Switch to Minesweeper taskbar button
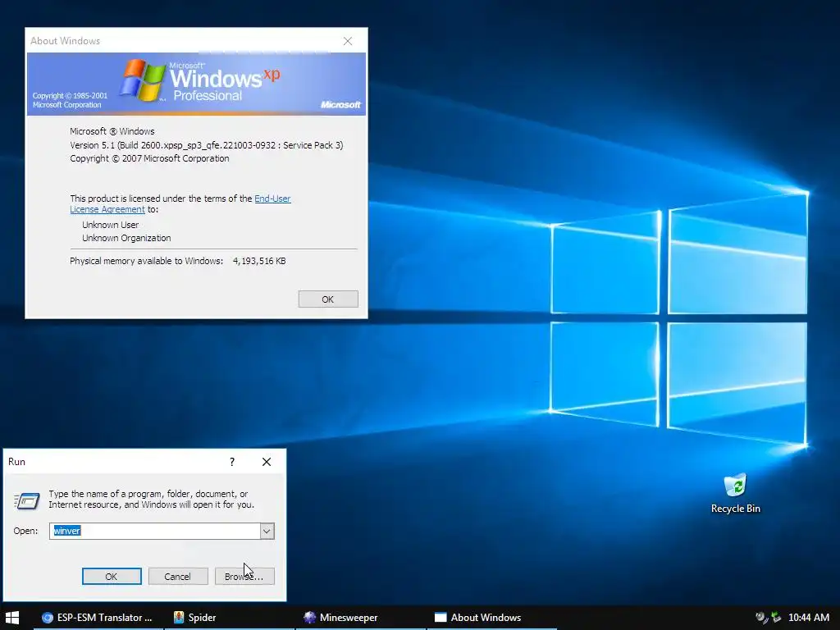The width and height of the screenshot is (840, 630). 361,618
